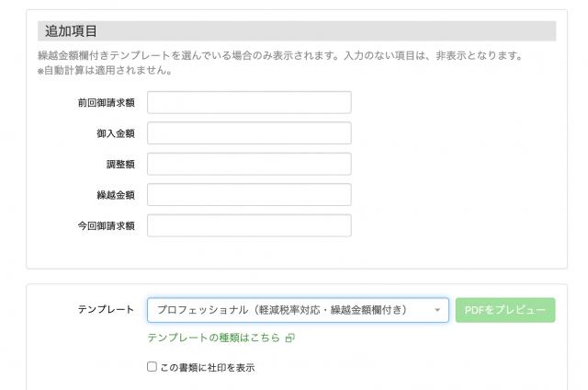
Task: Open the テンプレートの種類はこちら link
Action: click(214, 338)
